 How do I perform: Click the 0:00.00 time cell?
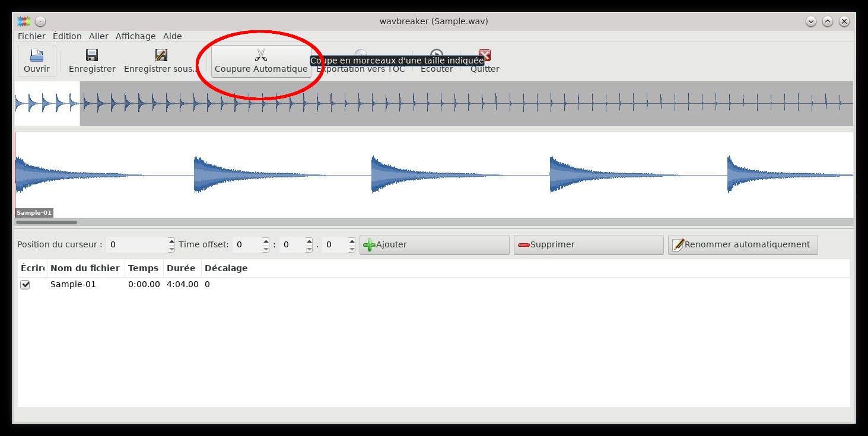point(144,285)
